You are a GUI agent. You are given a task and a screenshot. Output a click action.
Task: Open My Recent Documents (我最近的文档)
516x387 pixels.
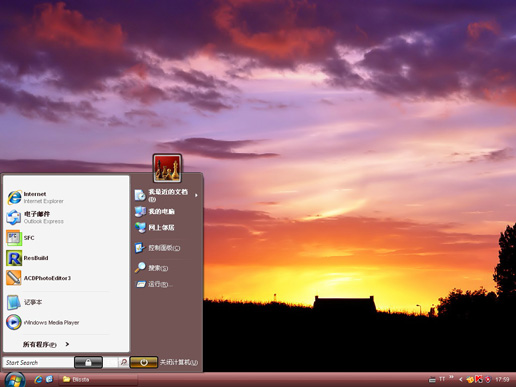coord(162,195)
